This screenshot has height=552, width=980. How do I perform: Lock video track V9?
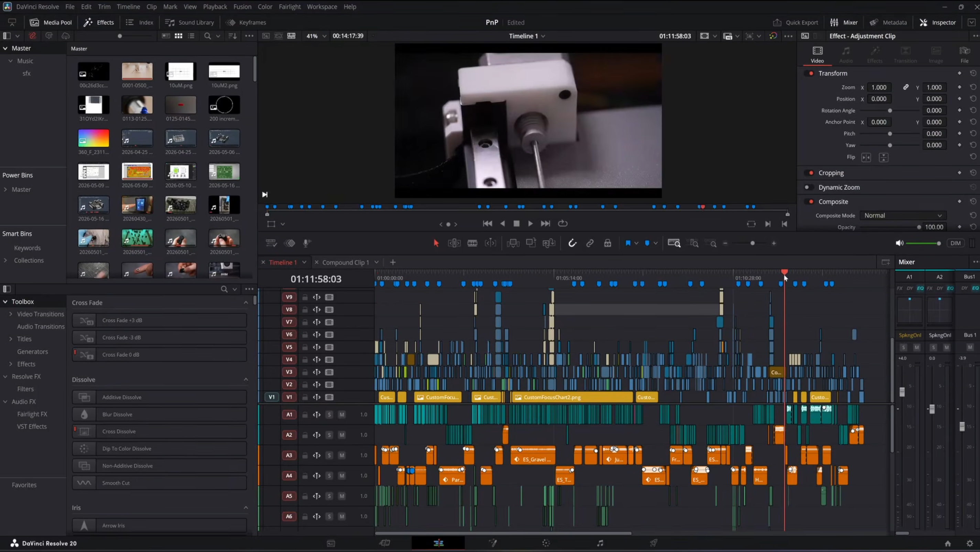[305, 297]
